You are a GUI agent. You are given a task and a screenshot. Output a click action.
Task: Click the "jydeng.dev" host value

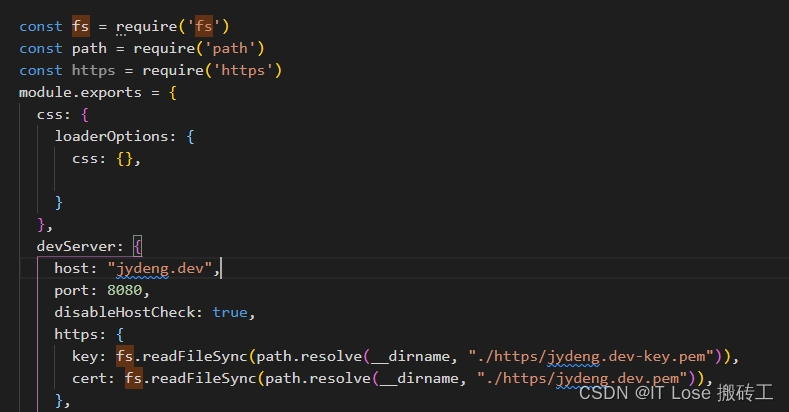click(160, 269)
